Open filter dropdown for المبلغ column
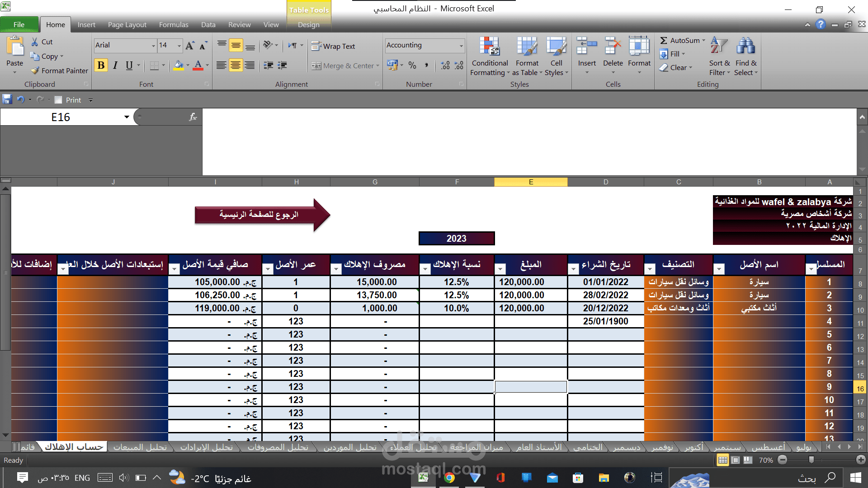This screenshot has width=868, height=488. [x=500, y=269]
